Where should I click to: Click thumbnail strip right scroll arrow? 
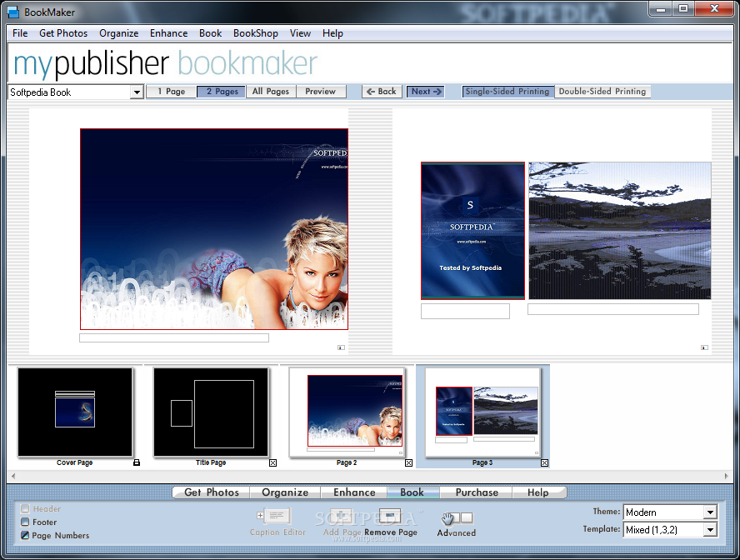point(727,476)
